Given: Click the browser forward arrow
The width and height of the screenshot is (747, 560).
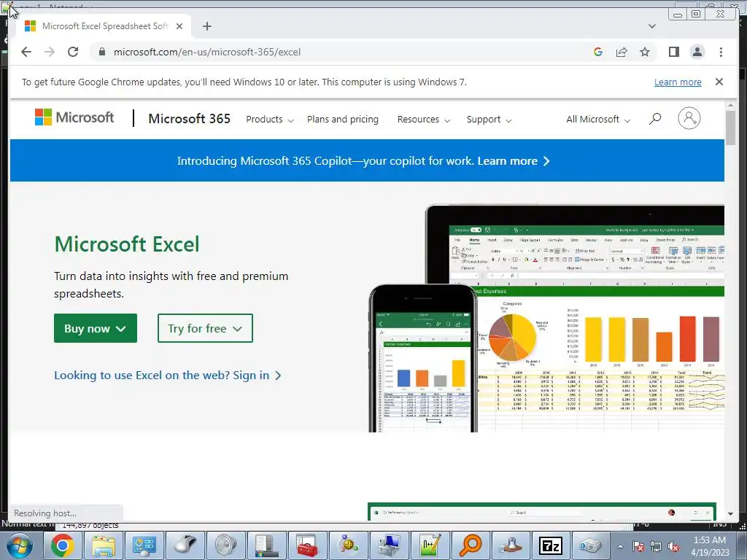Looking at the screenshot, I should 50,52.
